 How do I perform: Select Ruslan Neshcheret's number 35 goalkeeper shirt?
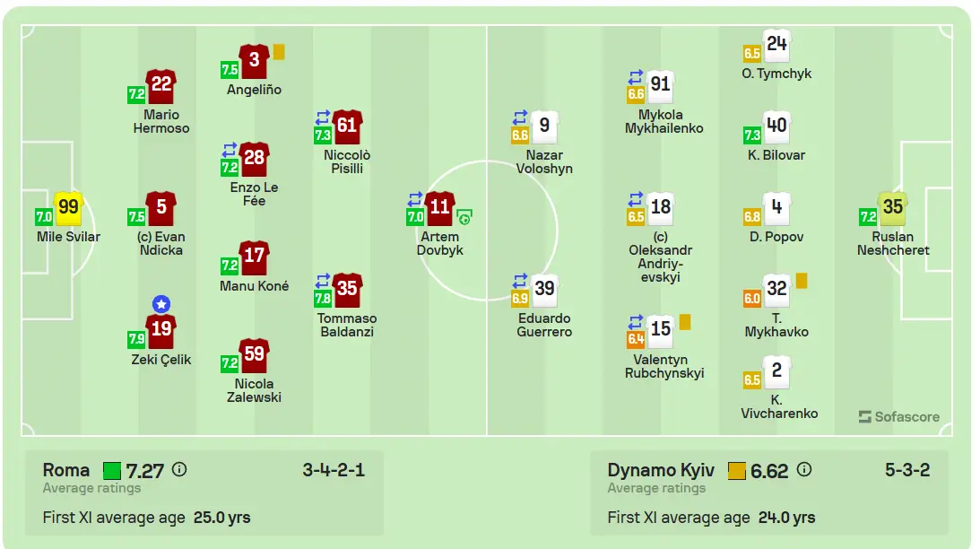pyautogui.click(x=892, y=208)
